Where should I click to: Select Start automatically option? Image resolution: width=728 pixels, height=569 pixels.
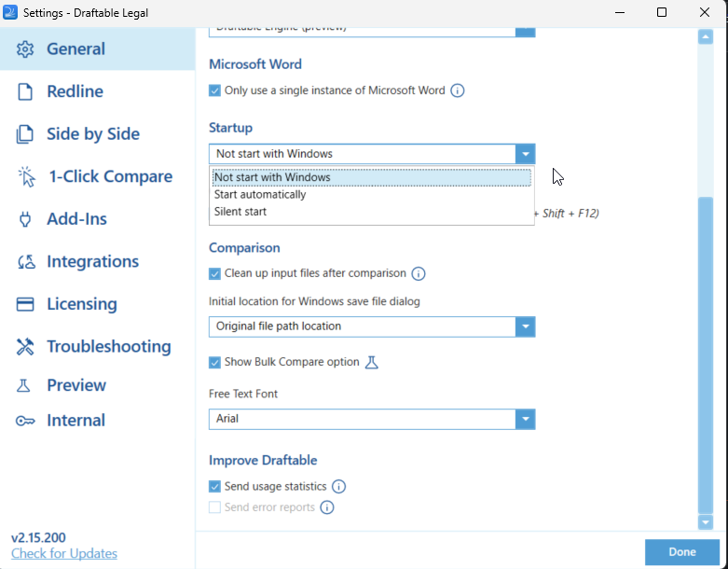pyautogui.click(x=371, y=195)
